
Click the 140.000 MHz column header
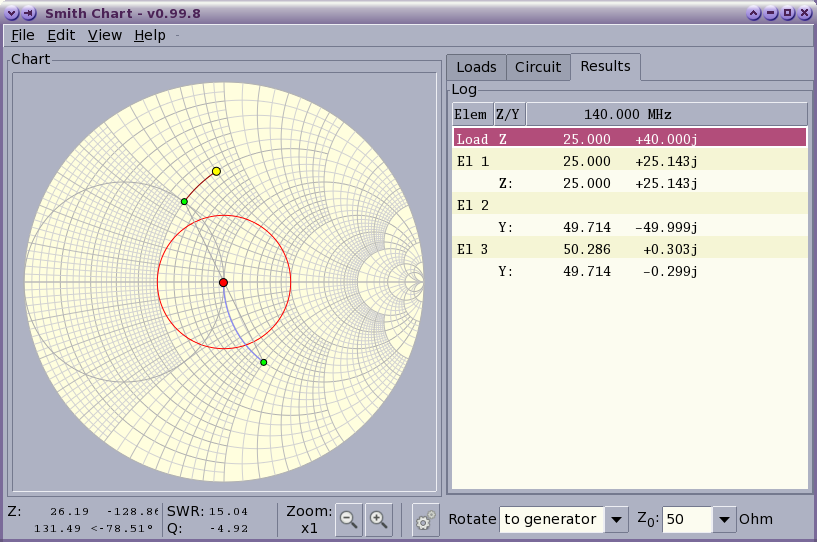[666, 114]
